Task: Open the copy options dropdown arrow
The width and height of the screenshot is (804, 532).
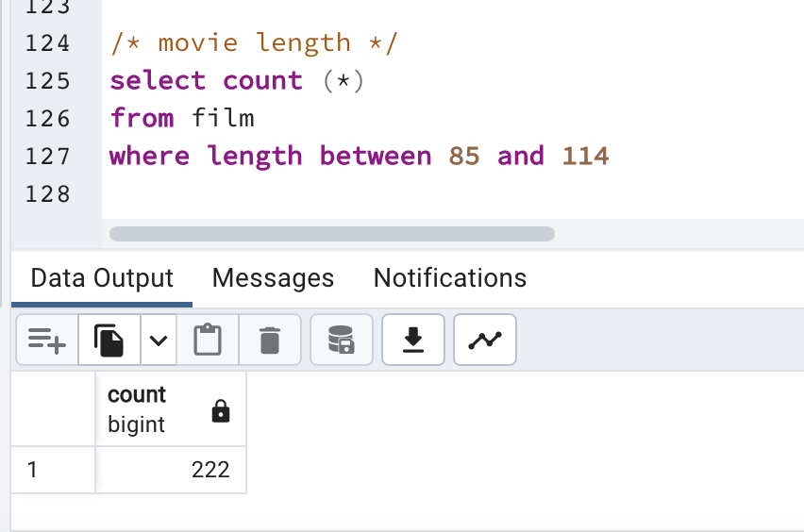Action: [159, 340]
